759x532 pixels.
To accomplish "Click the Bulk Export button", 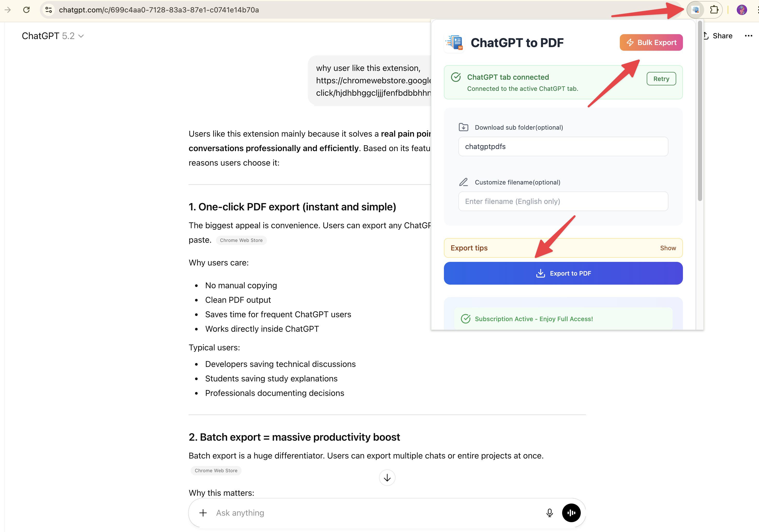I will pos(651,42).
